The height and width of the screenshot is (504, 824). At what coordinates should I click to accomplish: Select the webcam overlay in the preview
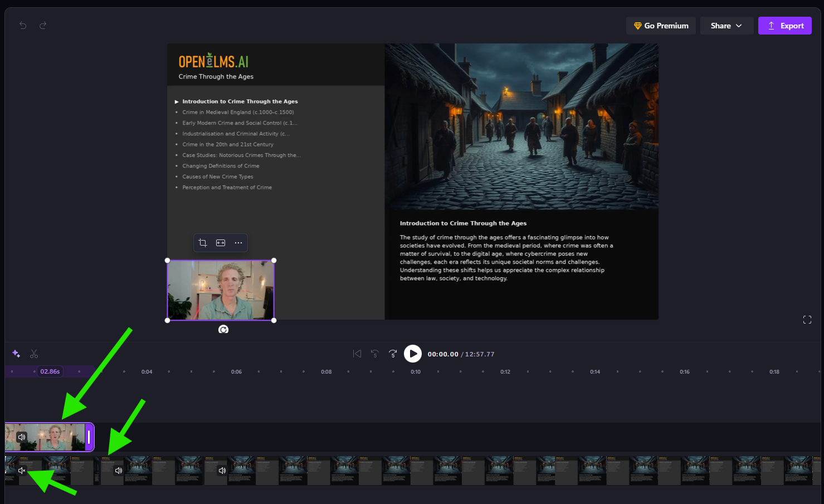click(x=221, y=290)
